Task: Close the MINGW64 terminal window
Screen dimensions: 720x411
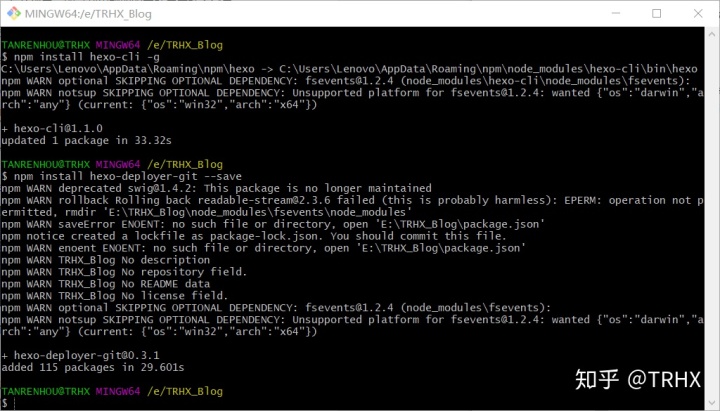Action: (x=698, y=13)
